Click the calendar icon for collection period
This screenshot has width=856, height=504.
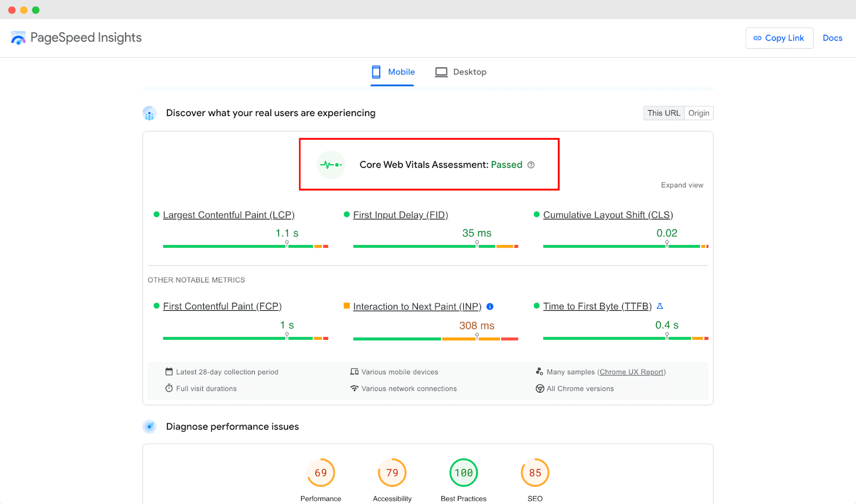coord(168,371)
